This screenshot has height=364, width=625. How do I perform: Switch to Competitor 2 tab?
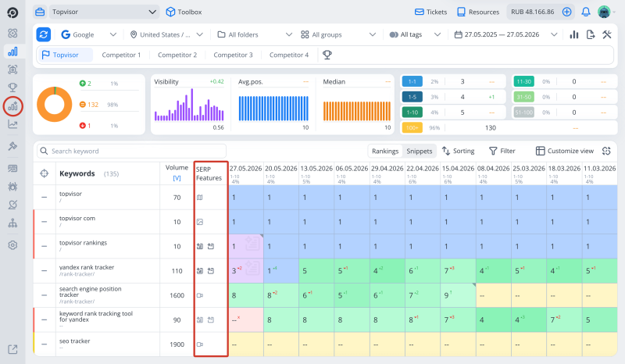[177, 55]
